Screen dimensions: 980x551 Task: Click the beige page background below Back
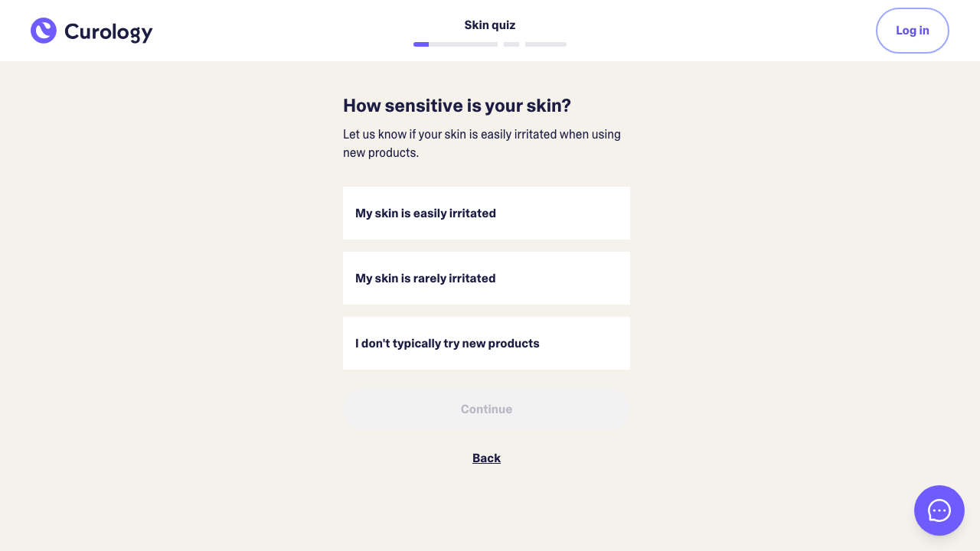click(486, 513)
